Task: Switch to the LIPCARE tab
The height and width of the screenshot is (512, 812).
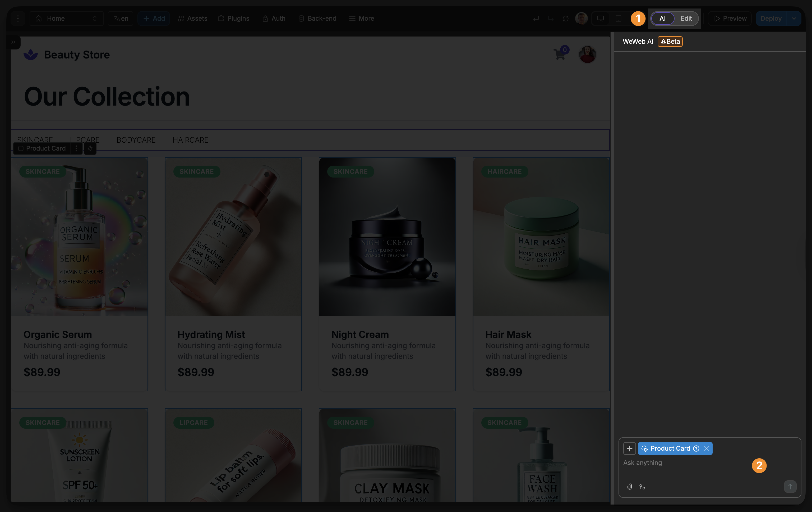Action: (x=84, y=140)
